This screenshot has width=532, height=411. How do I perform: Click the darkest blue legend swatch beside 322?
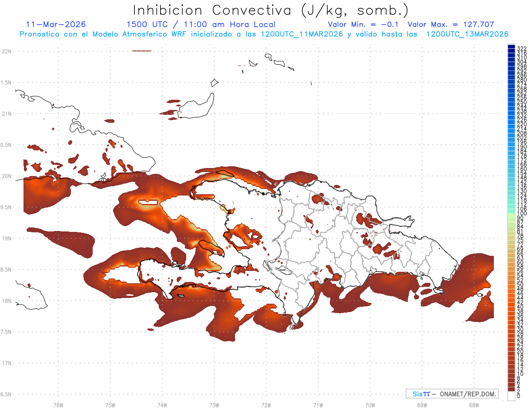tap(511, 47)
